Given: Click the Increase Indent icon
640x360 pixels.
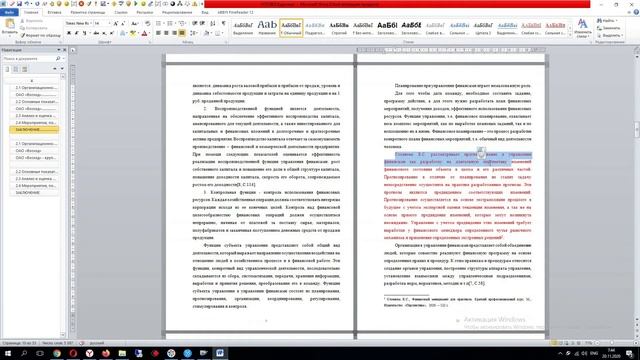Looking at the screenshot, I should (202, 24).
